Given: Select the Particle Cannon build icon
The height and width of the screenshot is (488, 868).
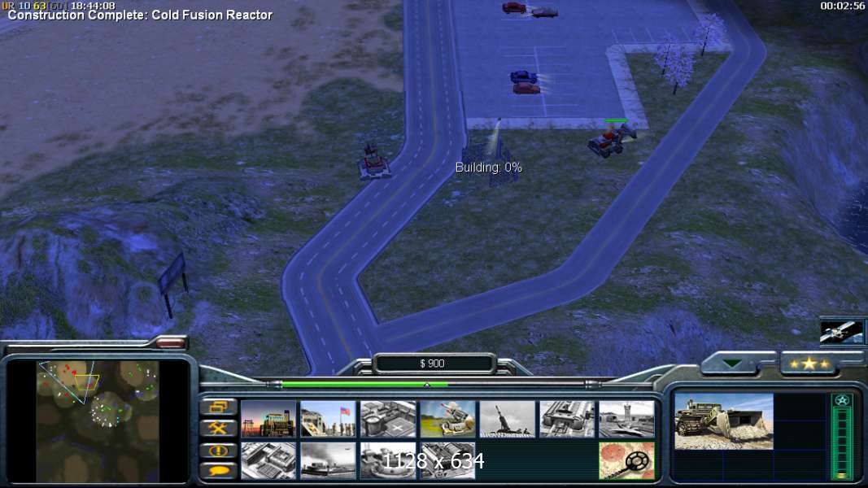Looking at the screenshot, I should [x=388, y=460].
